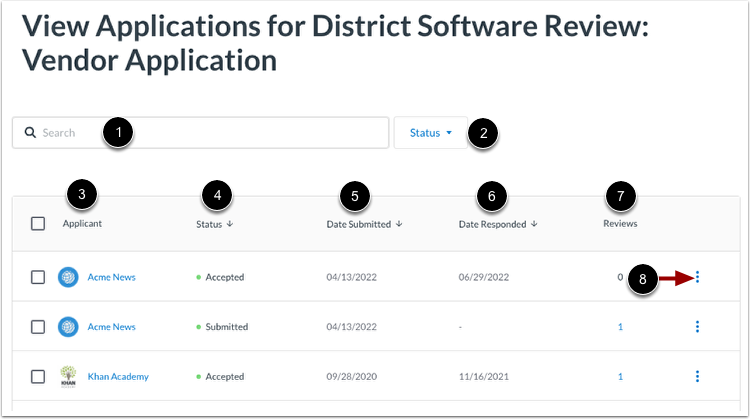Click the Accepted status of the first Acme News row
Viewport: 750px width, 419px height.
(225, 277)
